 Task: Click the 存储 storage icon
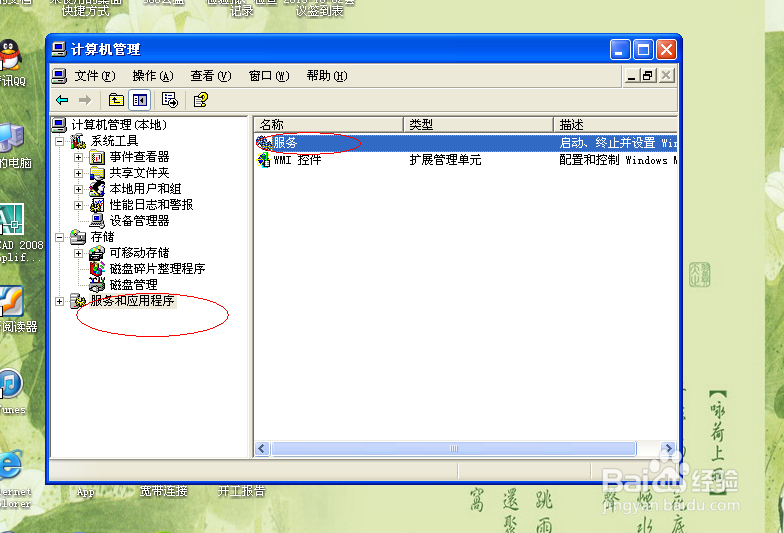point(78,237)
